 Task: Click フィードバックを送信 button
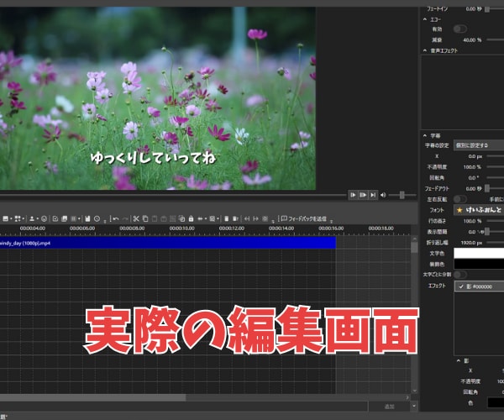click(x=304, y=219)
